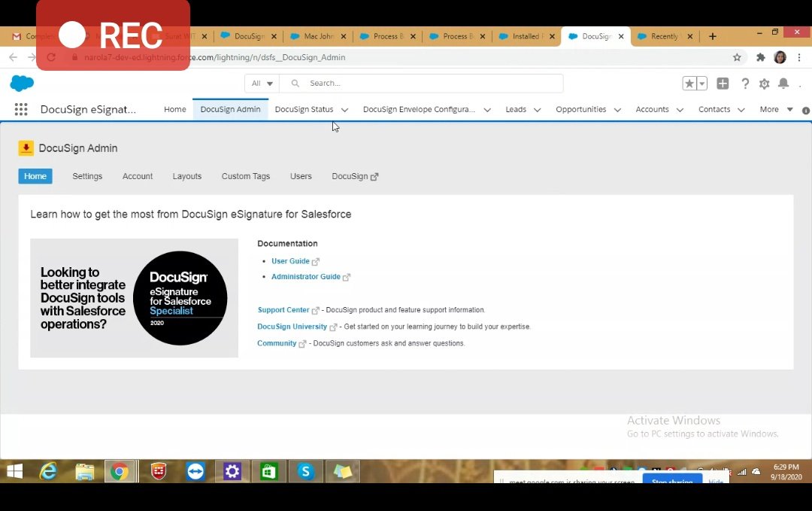Screen dimensions: 812x511
Task: Open Chrome three-dot menu
Action: (x=799, y=57)
